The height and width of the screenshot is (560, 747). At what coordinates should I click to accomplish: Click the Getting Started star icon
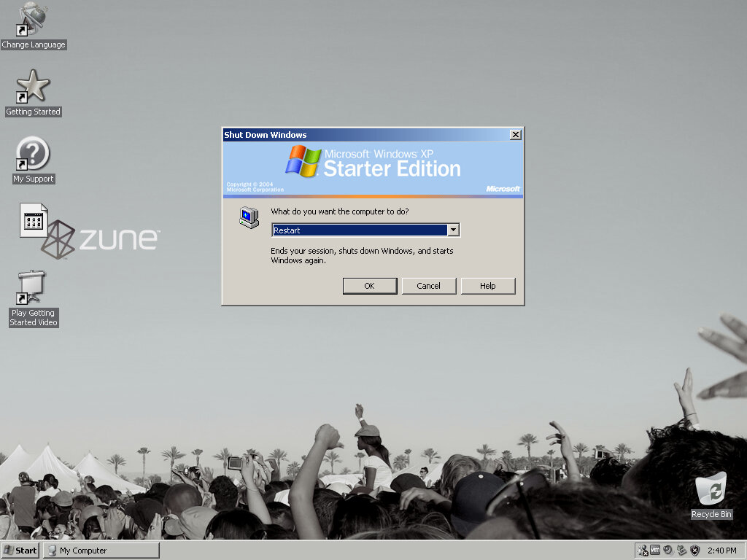(33, 87)
